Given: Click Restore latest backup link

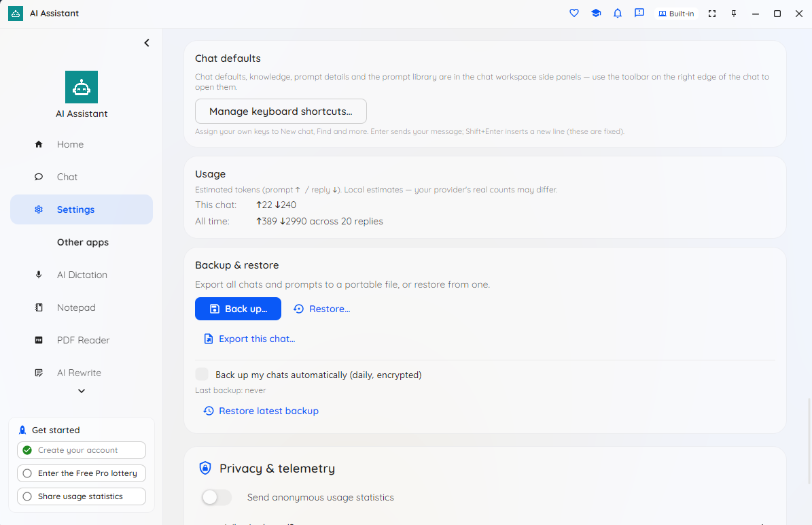Looking at the screenshot, I should click(x=260, y=411).
